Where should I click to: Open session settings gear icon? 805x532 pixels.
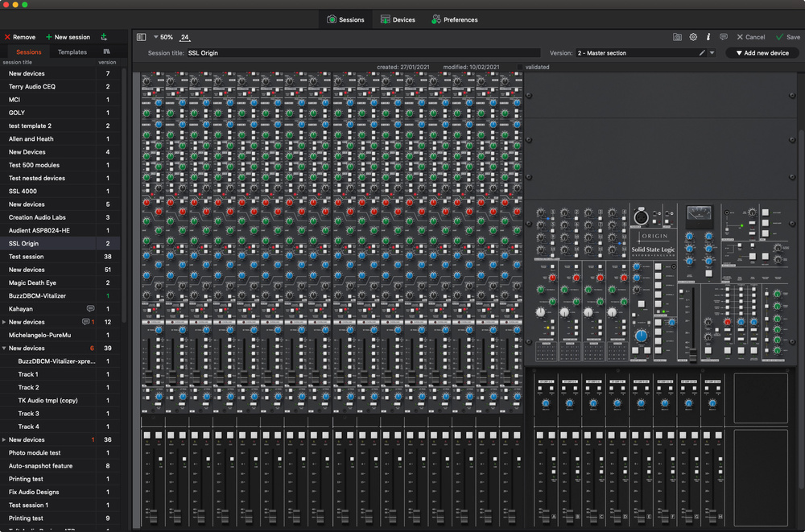(693, 37)
